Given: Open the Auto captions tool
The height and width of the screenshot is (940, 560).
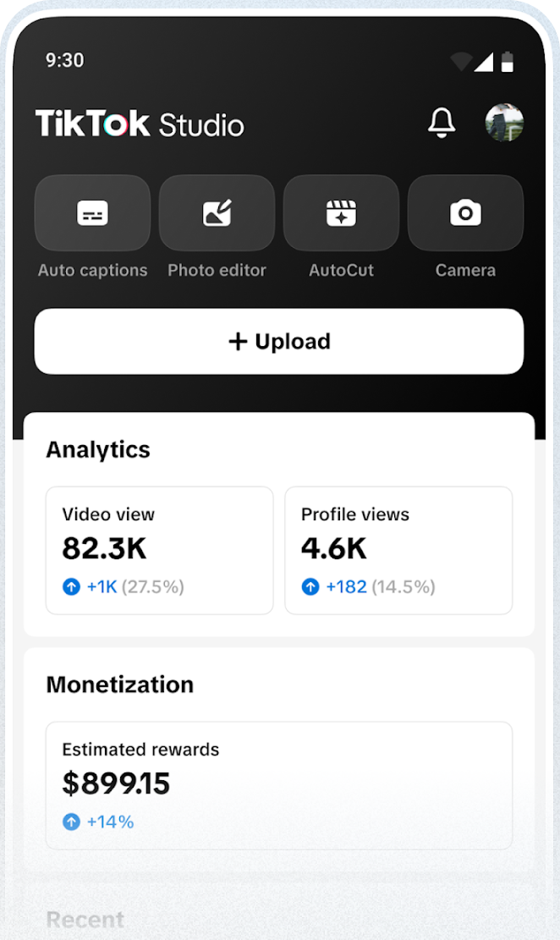Looking at the screenshot, I should 92,213.
